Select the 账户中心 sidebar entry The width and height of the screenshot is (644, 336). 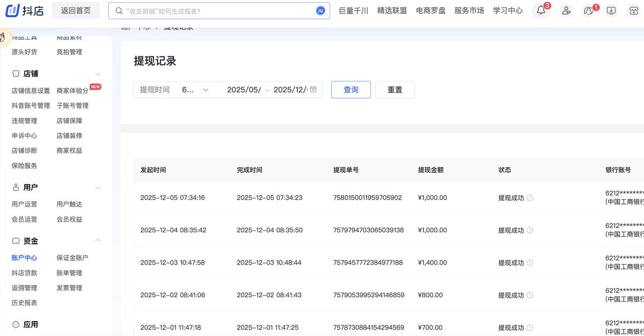click(x=24, y=257)
